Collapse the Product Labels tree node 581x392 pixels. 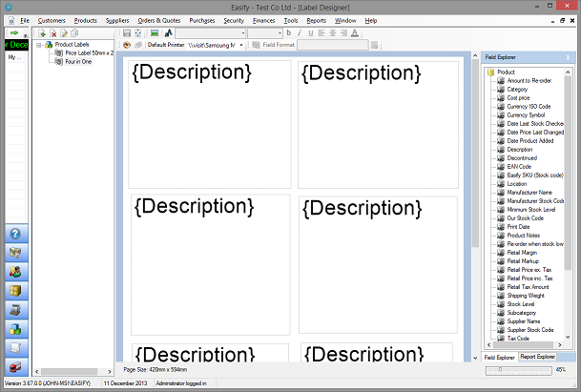tap(39, 44)
